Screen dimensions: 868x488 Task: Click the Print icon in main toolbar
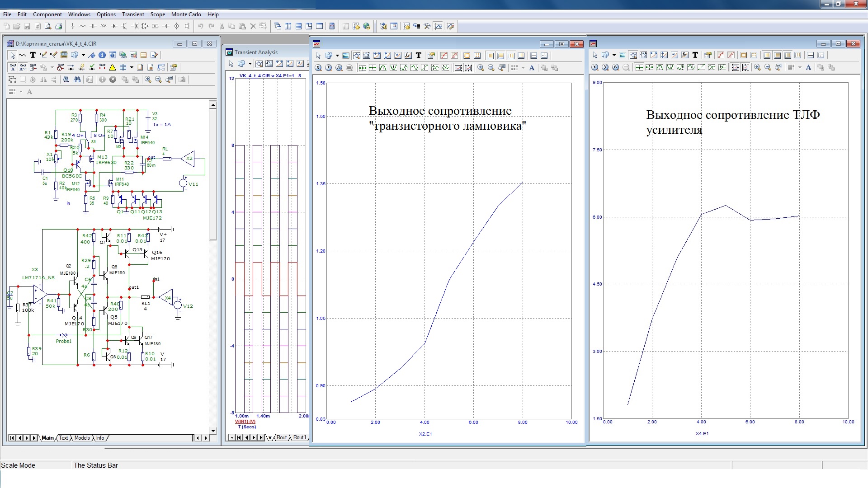(x=58, y=26)
